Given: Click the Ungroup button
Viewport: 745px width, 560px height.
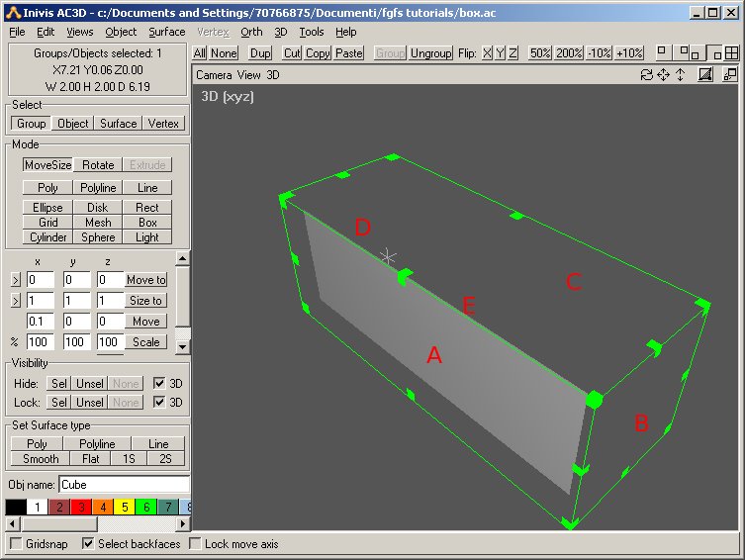Looking at the screenshot, I should click(x=431, y=52).
